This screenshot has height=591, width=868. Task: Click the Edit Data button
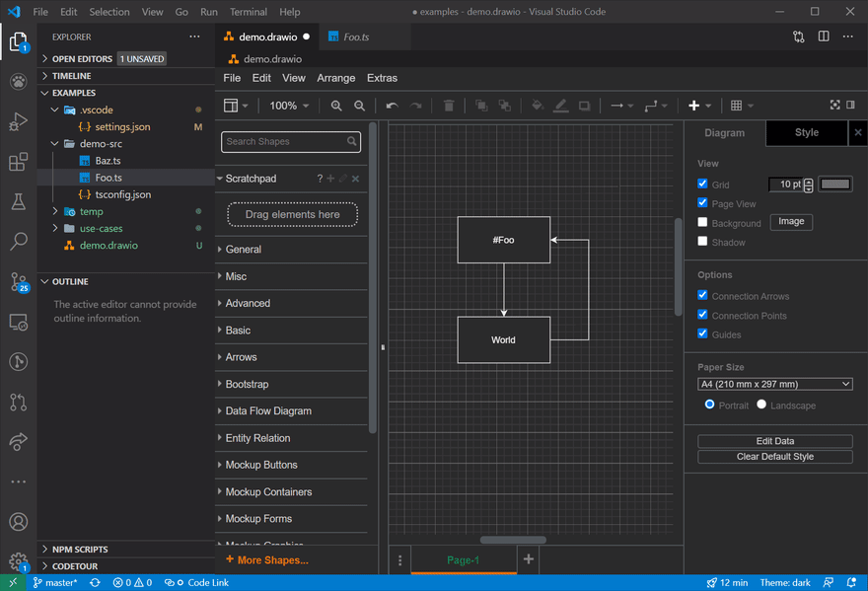[774, 440]
